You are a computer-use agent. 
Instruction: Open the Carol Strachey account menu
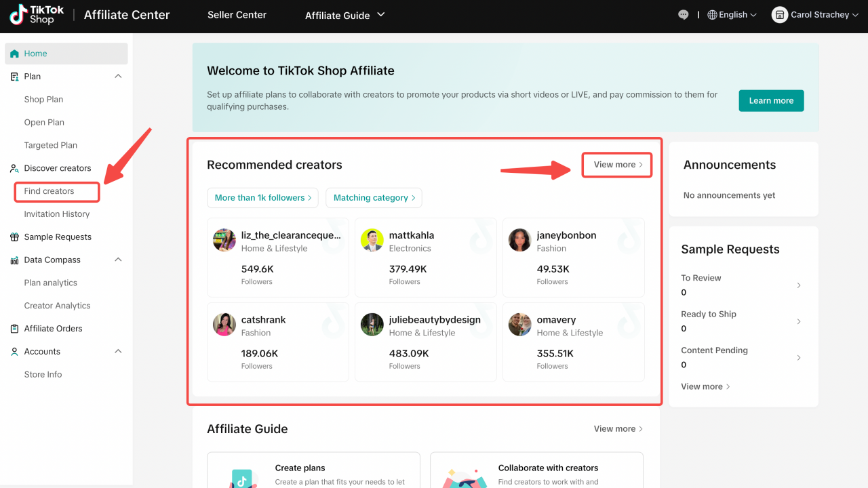(x=816, y=15)
